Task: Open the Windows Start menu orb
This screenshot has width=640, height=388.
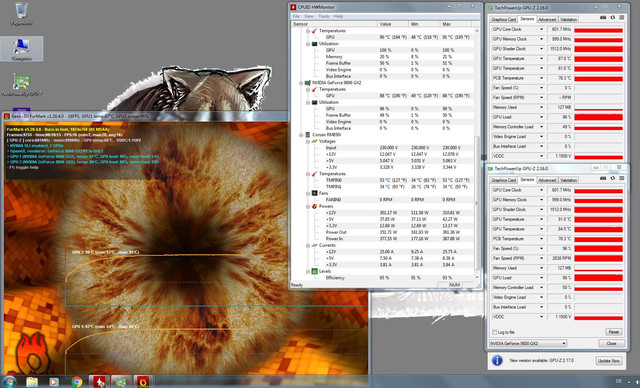Action: pos(9,382)
